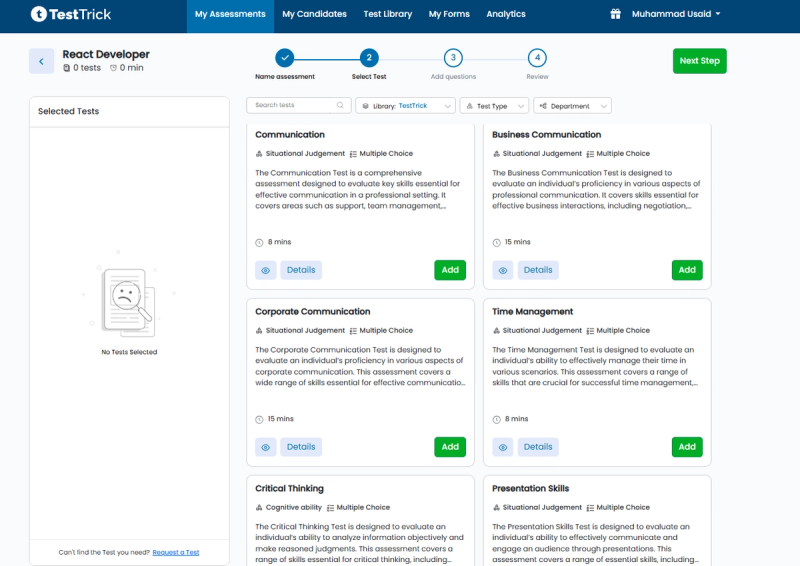Open the Test Library tab
Image resolution: width=800 pixels, height=566 pixels.
388,14
